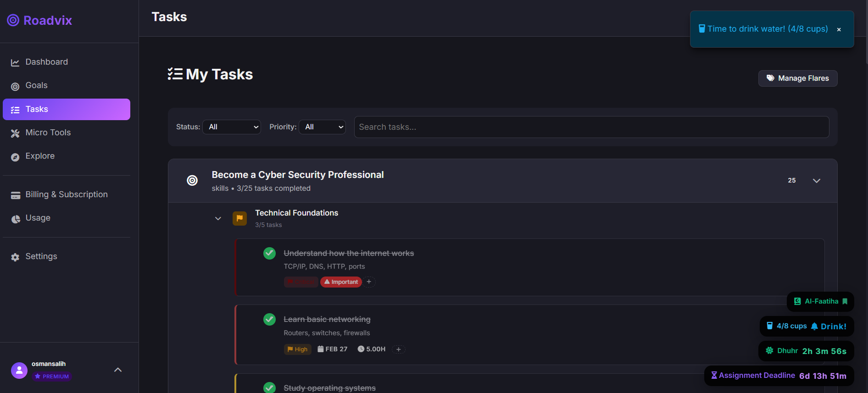Screen dimensions: 868x393
Task: Collapse the Technical Foundations section
Action: [218, 218]
